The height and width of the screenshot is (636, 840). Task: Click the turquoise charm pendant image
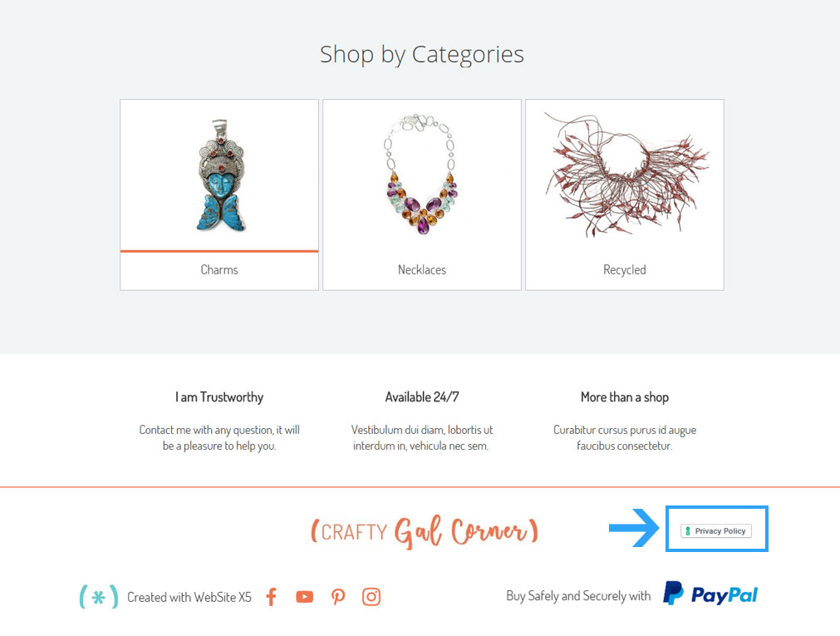pos(220,175)
